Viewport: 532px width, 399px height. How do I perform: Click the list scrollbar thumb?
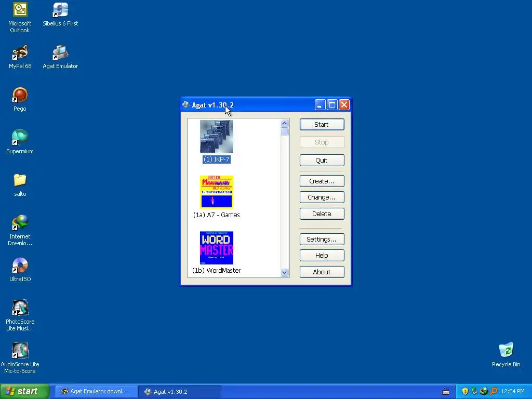284,131
